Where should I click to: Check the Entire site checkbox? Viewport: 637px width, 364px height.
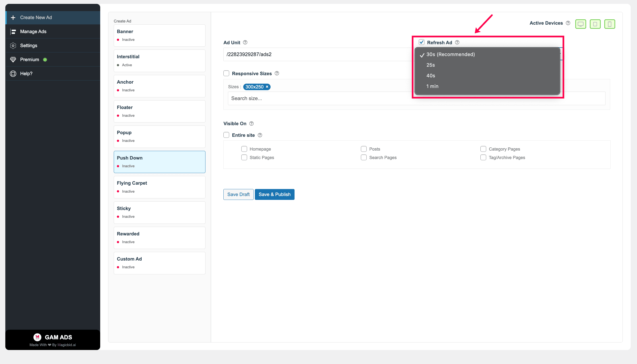(x=226, y=135)
